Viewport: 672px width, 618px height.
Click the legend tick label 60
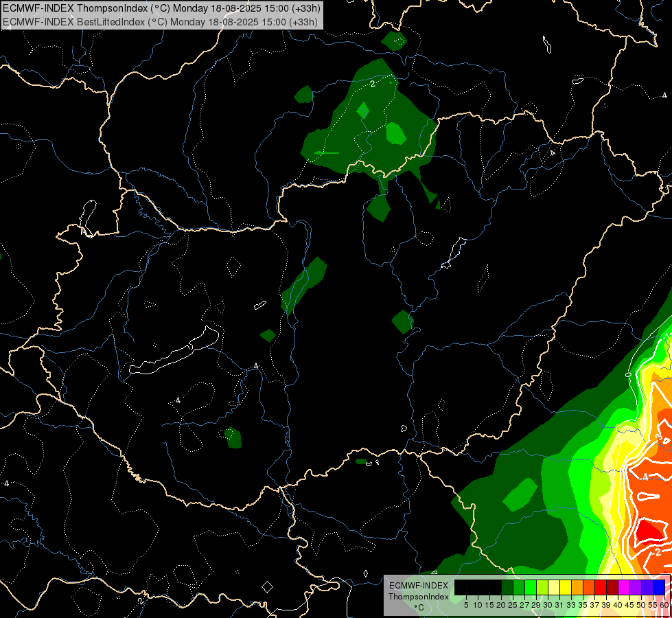pyautogui.click(x=664, y=605)
